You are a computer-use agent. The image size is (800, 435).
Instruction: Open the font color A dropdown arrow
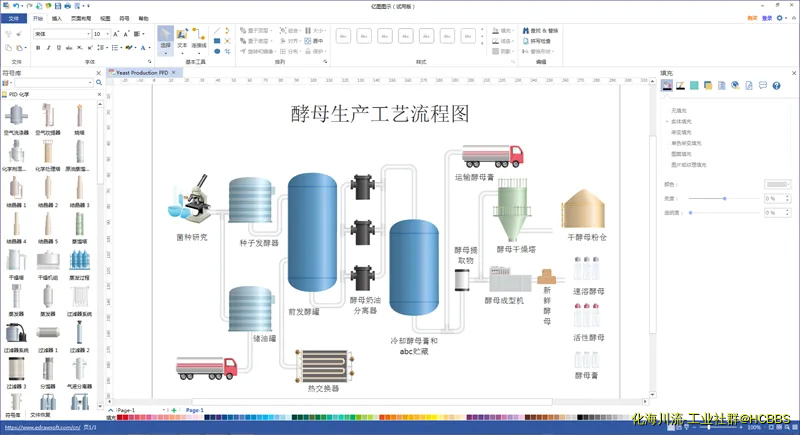149,48
